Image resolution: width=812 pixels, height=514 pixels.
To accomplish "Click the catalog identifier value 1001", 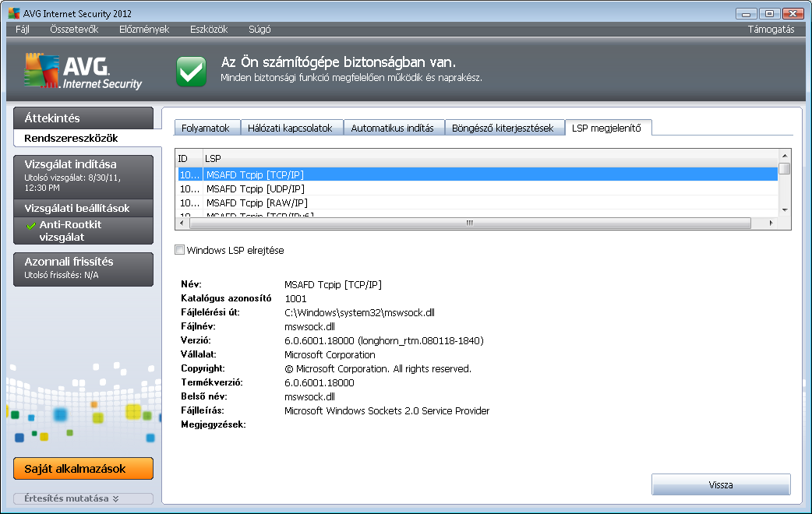I will (x=295, y=299).
